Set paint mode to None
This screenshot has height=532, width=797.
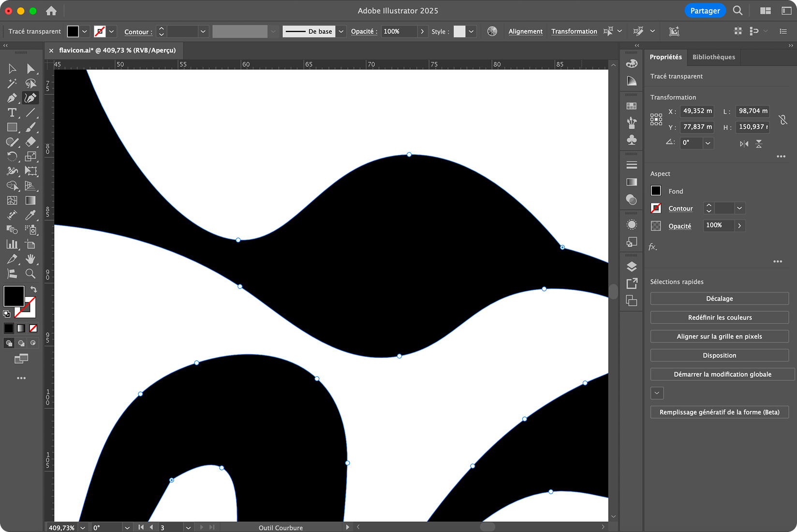(x=33, y=328)
